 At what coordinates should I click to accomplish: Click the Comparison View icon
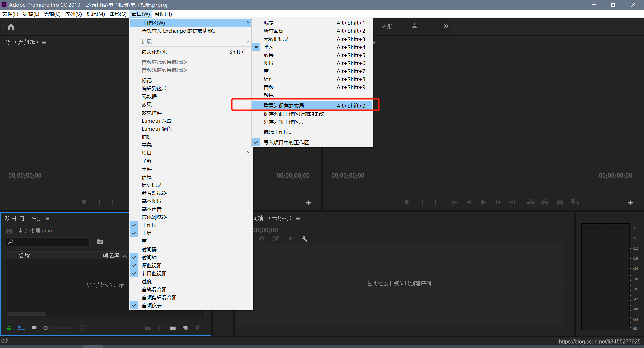(x=575, y=202)
